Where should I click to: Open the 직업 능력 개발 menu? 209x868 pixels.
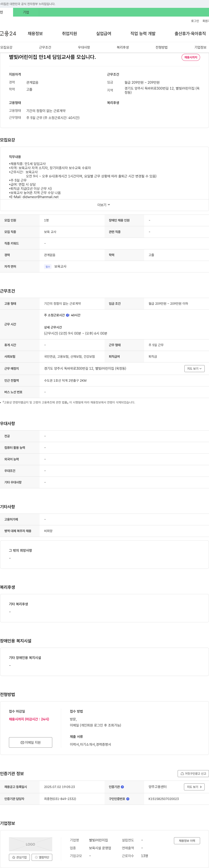pyautogui.click(x=143, y=33)
